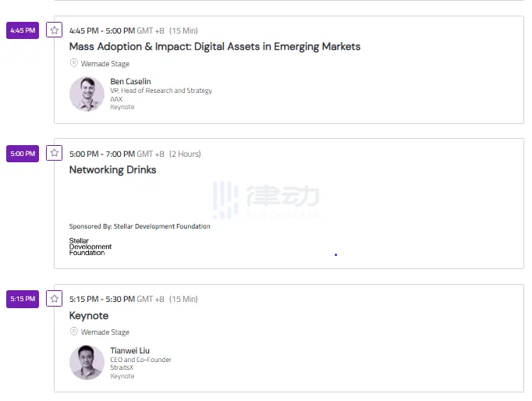Click Wemade Stage under Mass Adoption session
The image size is (532, 401).
tap(105, 64)
